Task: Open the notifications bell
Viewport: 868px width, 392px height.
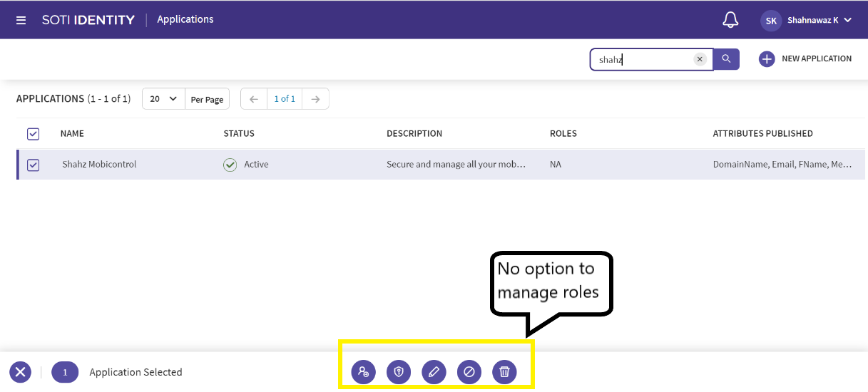Action: pyautogui.click(x=730, y=20)
